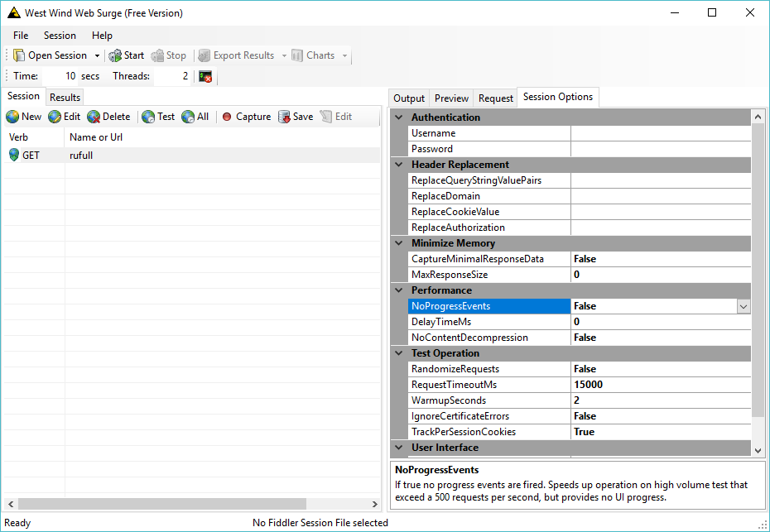The width and height of the screenshot is (770, 532).
Task: Open the NoProgressEvents value dropdown
Action: coord(744,306)
